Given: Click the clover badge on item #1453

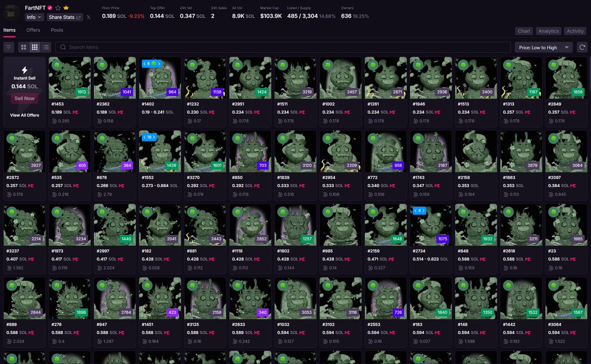Looking at the screenshot, I should 57,64.
